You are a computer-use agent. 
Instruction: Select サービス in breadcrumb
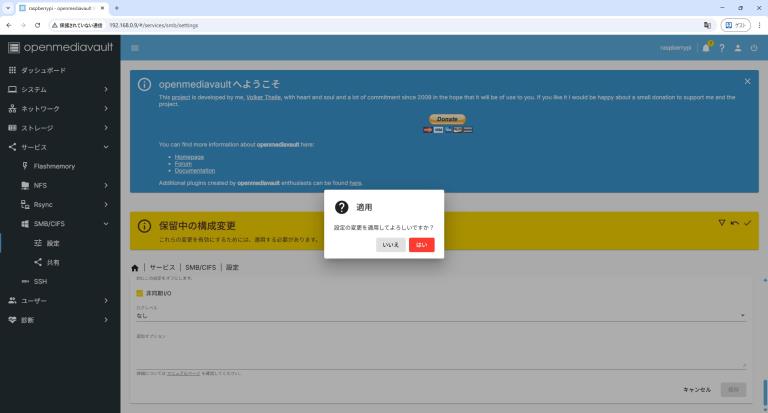coord(162,267)
